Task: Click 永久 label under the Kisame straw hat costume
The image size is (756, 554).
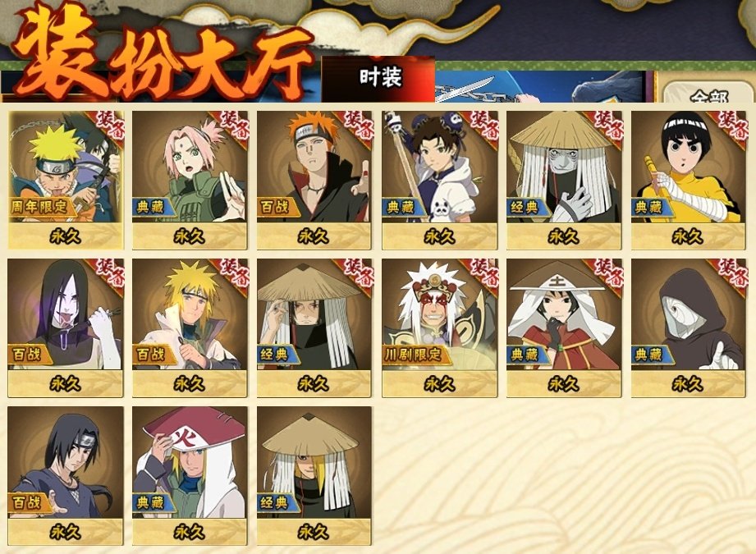Action: 564,236
